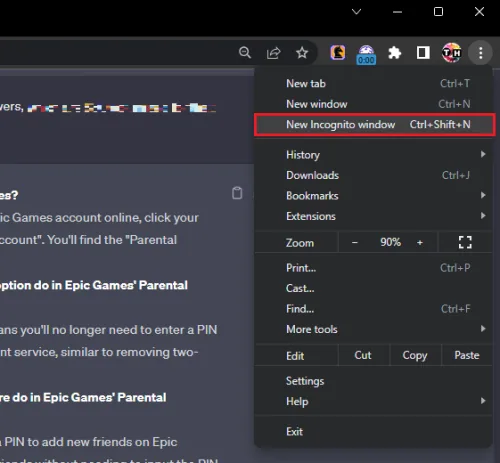Select Exit from menu
The height and width of the screenshot is (463, 500).
373,432
